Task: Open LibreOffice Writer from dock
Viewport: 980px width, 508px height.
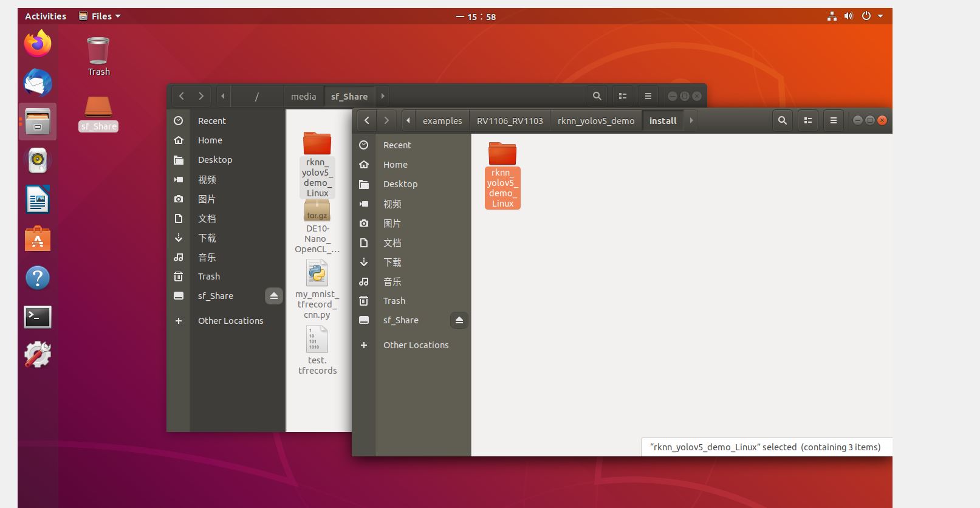Action: [38, 199]
